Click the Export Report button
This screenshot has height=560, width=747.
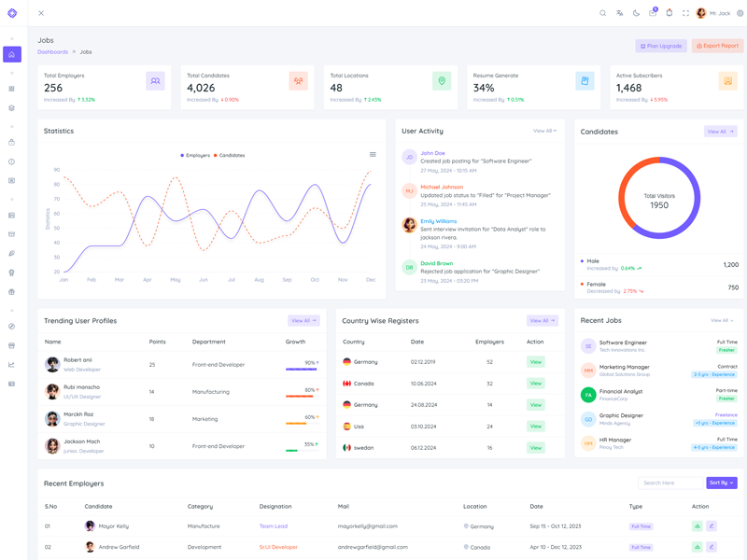point(717,46)
